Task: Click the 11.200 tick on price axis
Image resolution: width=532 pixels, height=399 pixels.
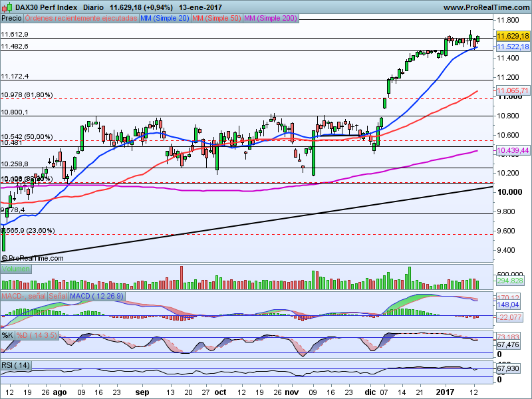Action: (507, 77)
